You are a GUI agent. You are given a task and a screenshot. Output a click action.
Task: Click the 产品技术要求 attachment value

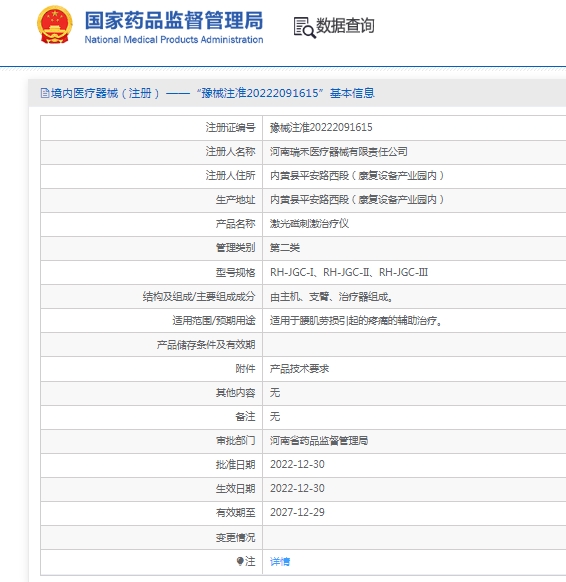tap(299, 369)
